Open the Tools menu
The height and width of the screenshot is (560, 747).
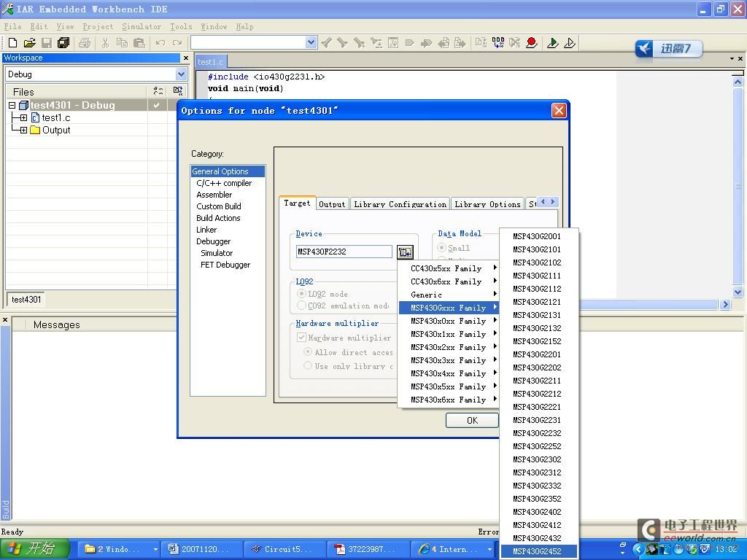coord(181,27)
